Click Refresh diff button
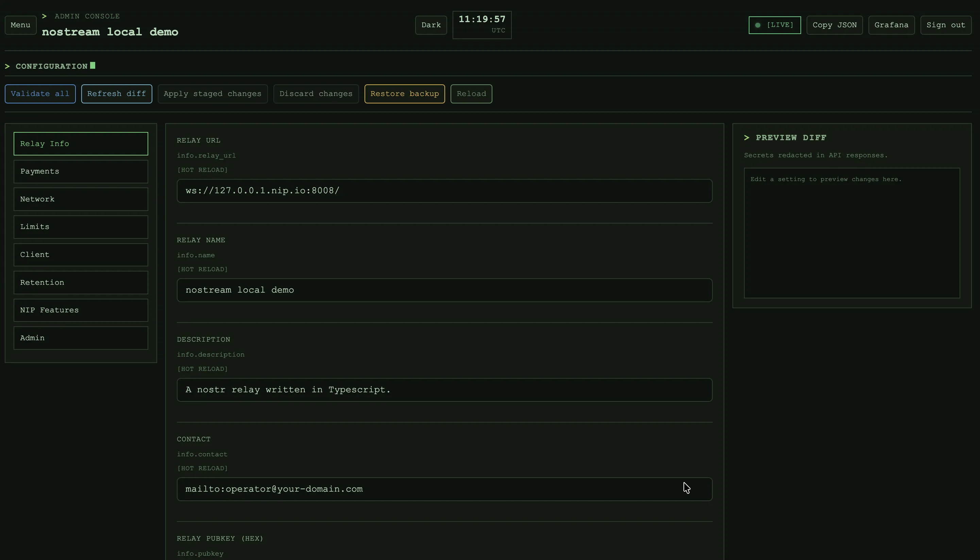 point(116,94)
